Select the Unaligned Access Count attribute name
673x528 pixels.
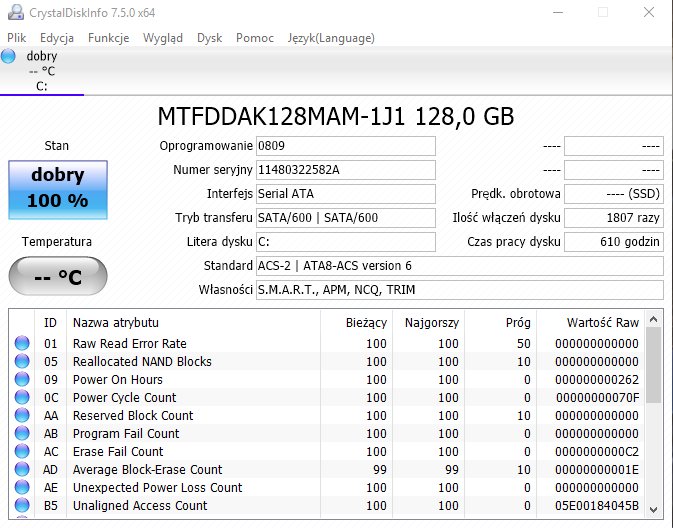(140, 506)
